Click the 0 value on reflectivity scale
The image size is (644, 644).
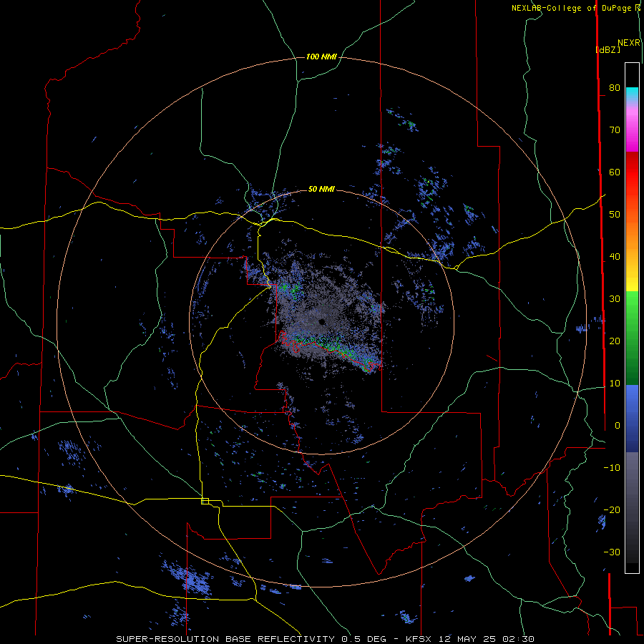tap(617, 426)
